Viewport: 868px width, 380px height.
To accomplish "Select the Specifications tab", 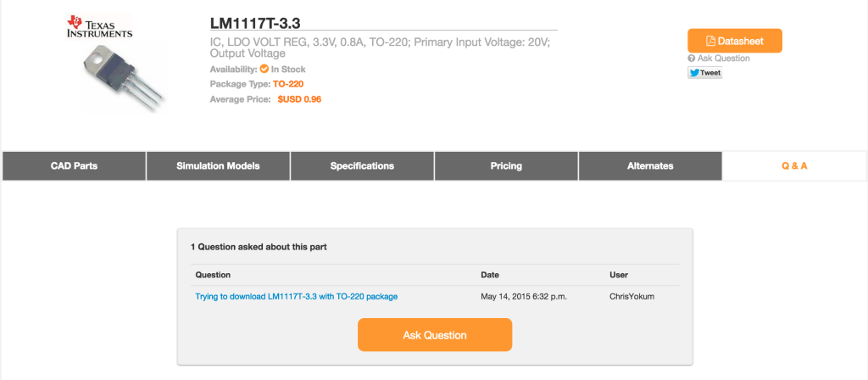I will (x=362, y=165).
